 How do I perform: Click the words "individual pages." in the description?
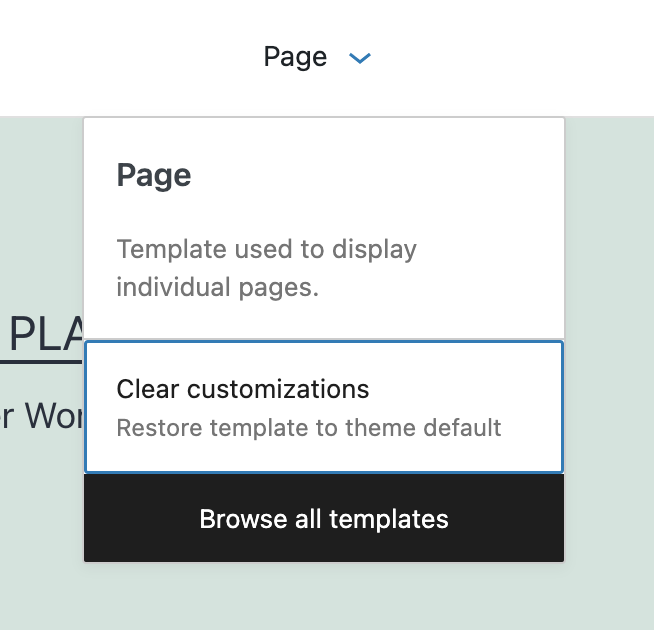click(x=217, y=288)
